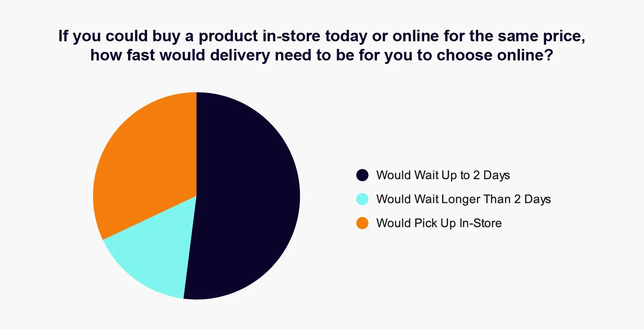
Task: Click the orange legend dot for Pick Up In-Store
Action: point(362,223)
